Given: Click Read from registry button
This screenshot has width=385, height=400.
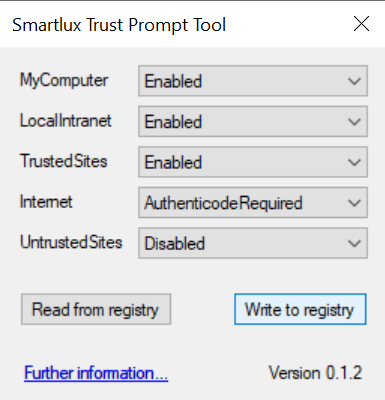Looking at the screenshot, I should 96,309.
